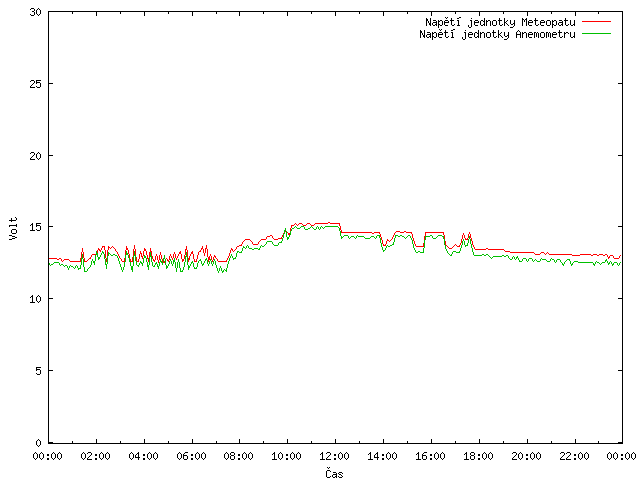Click the 22:00 time label
The width and height of the screenshot is (640, 480).
574,456
